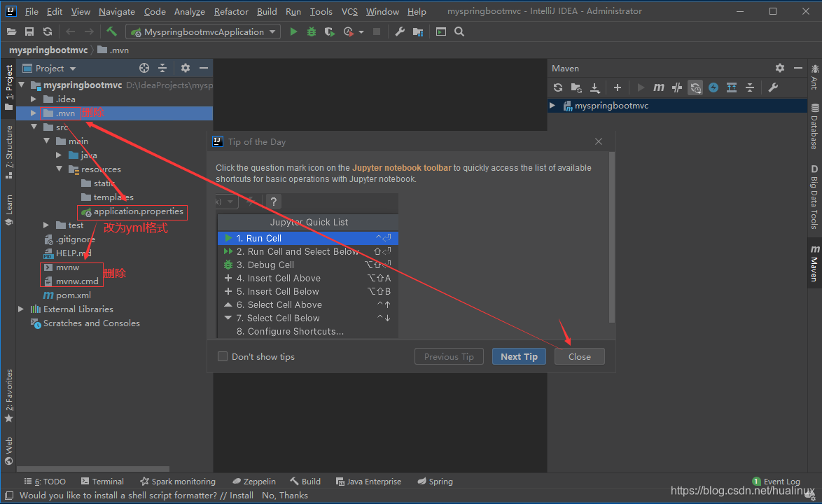
Task: Collapse the src folder arrow
Action: pos(34,127)
